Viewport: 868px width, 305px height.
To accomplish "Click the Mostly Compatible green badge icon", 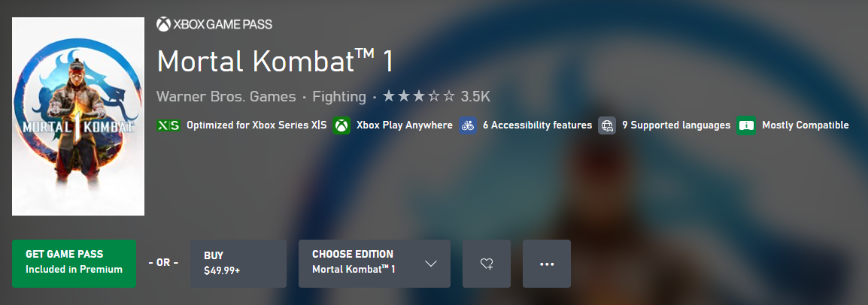I will point(746,125).
